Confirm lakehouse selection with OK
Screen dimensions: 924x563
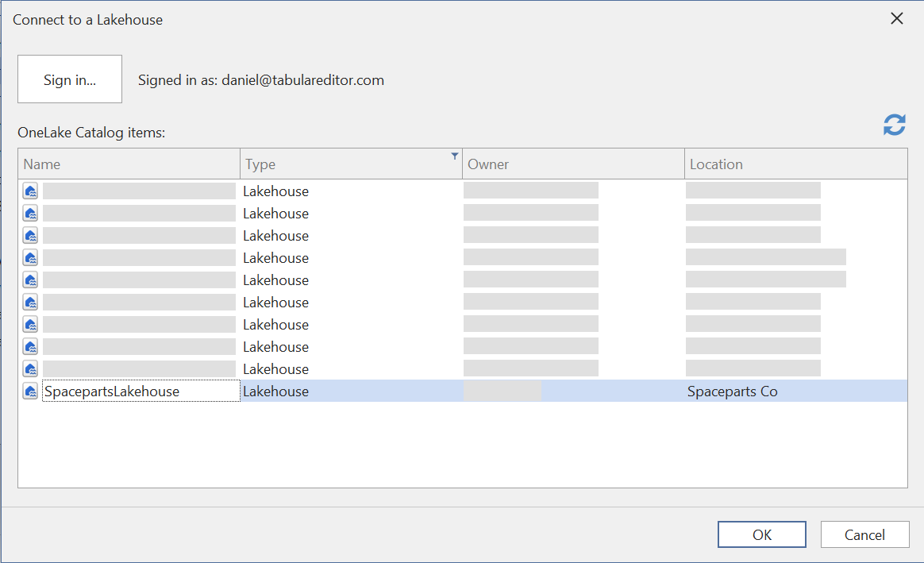tap(761, 534)
